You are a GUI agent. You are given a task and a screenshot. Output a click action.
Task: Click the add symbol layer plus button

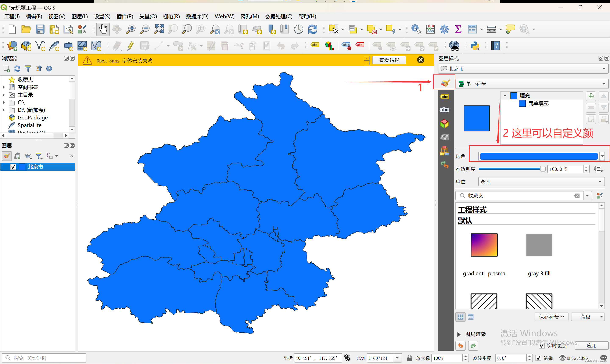click(591, 96)
